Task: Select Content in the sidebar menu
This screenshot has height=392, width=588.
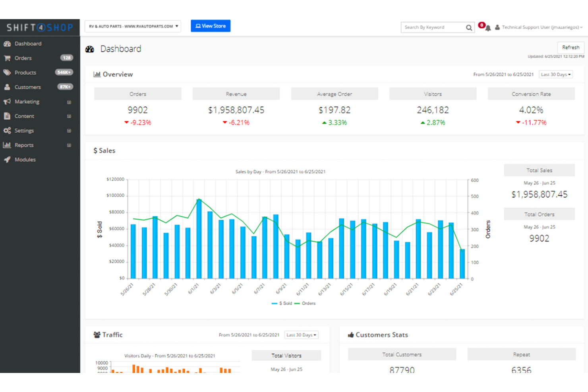Action: tap(24, 116)
